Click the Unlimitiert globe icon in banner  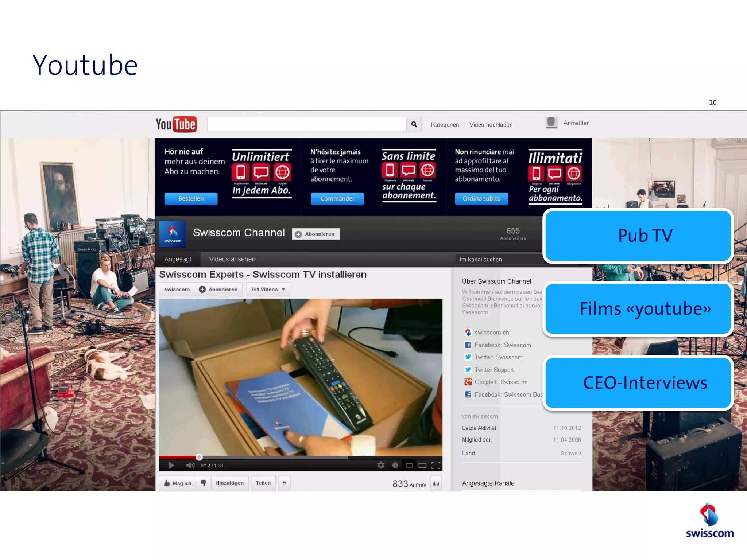click(x=282, y=172)
